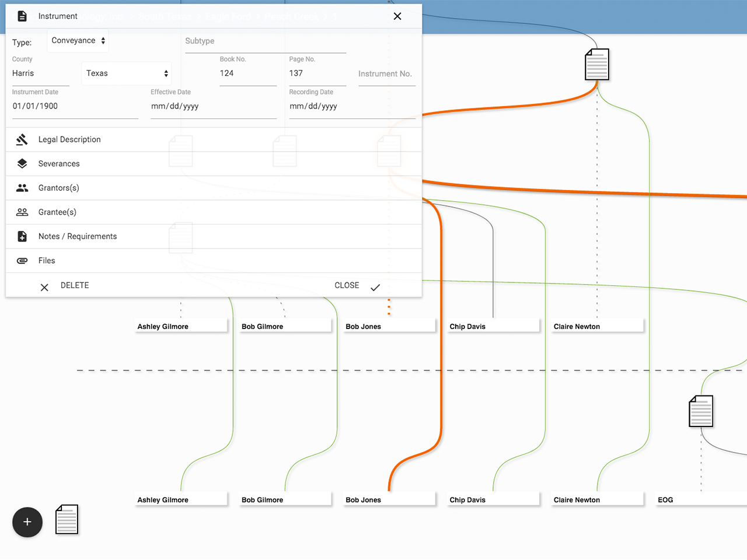Screen dimensions: 747x560
Task: Expand the Grantors(s) section
Action: click(x=214, y=188)
